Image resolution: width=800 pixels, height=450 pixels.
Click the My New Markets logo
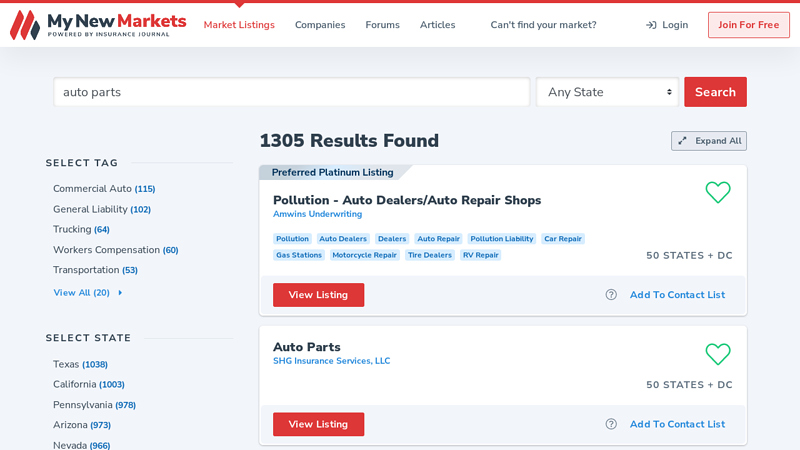[x=98, y=25]
